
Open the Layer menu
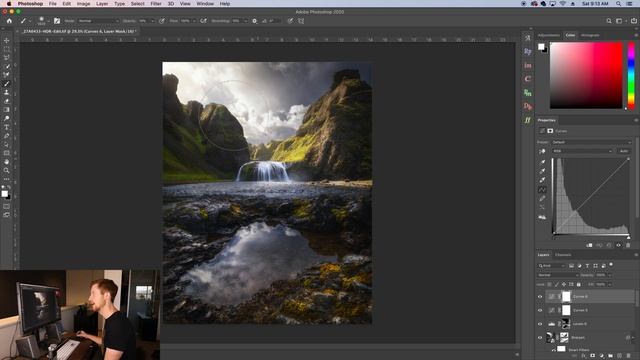click(102, 4)
